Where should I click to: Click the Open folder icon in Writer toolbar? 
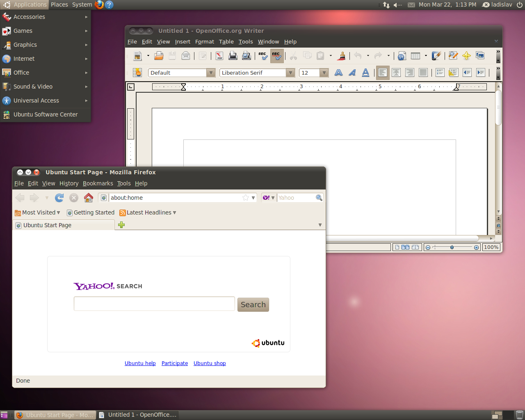point(159,56)
